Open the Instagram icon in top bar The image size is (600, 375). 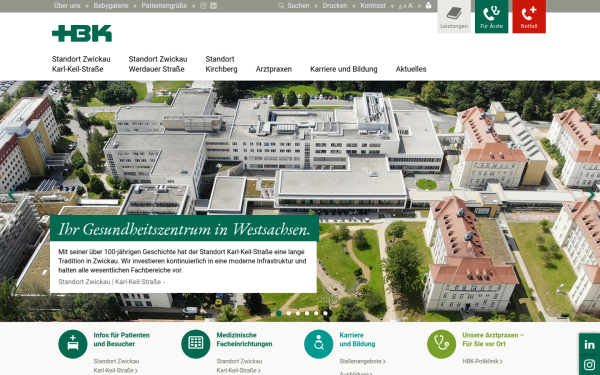coord(204,6)
